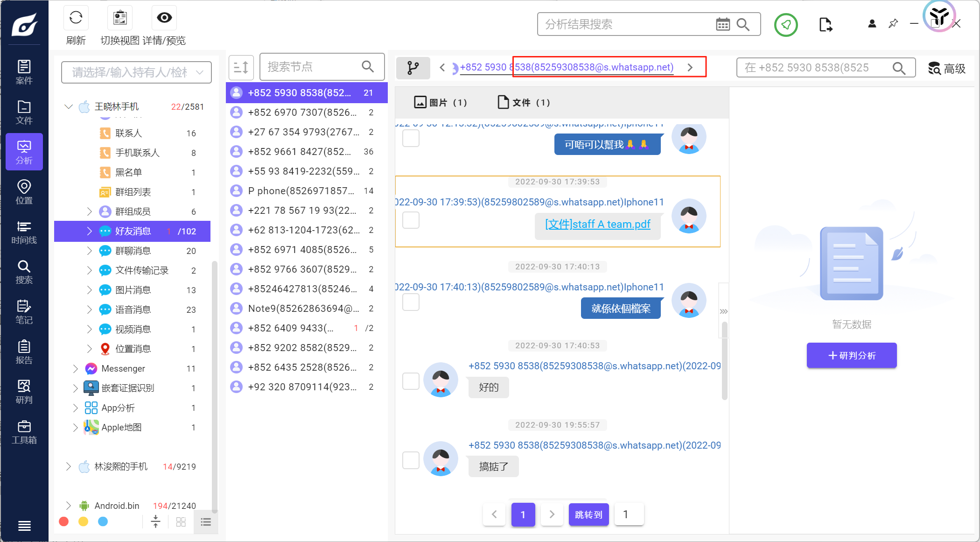This screenshot has height=542, width=980.
Task: Check the box beside 好的 message
Action: [x=411, y=380]
